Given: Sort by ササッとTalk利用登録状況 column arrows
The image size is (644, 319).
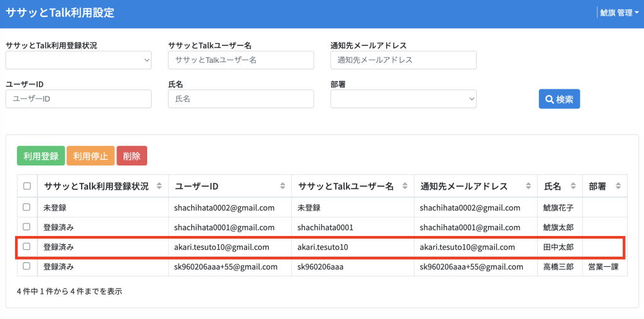Looking at the screenshot, I should click(159, 186).
